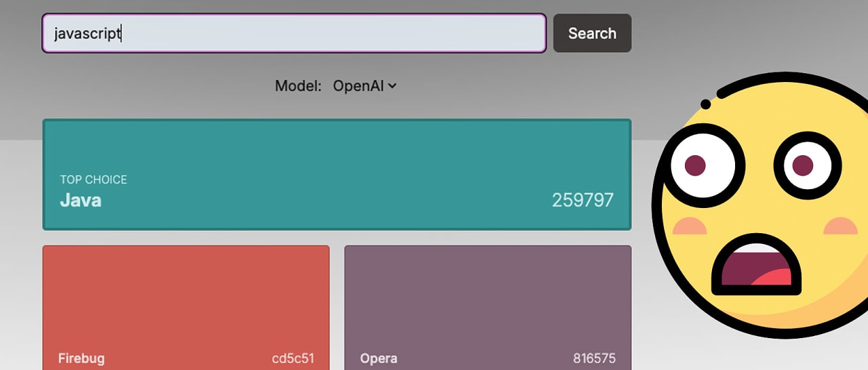Click the "TOP CHOICE" label
868x370 pixels.
94,180
